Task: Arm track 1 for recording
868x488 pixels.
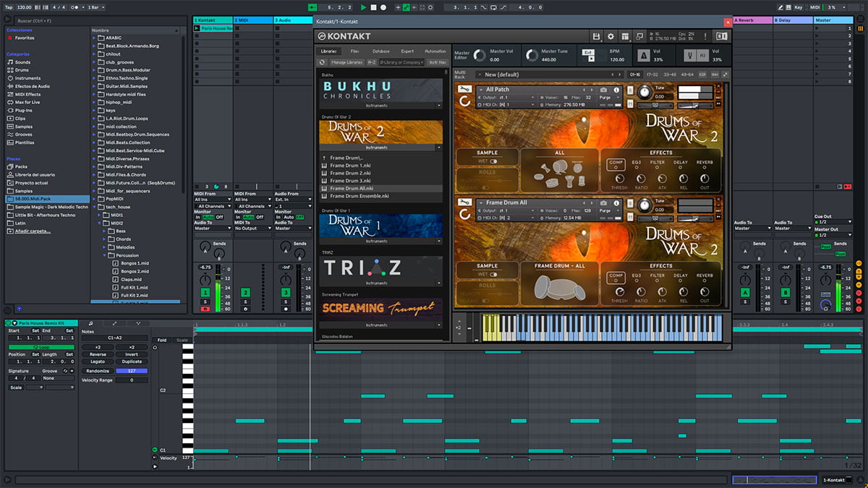Action: coord(205,309)
